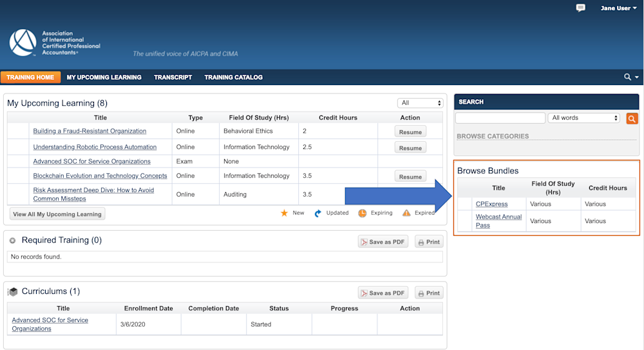Resume Building a Fraud-Resistant Organization
The width and height of the screenshot is (644, 350).
click(410, 131)
